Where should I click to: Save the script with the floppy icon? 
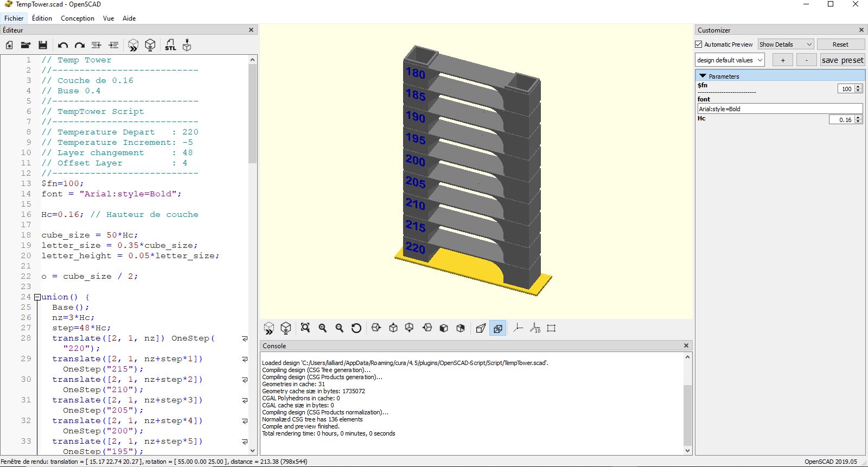click(43, 45)
